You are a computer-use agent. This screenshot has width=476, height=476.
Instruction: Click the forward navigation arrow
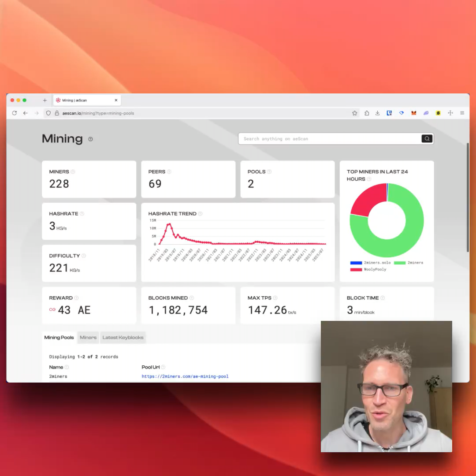click(x=37, y=113)
